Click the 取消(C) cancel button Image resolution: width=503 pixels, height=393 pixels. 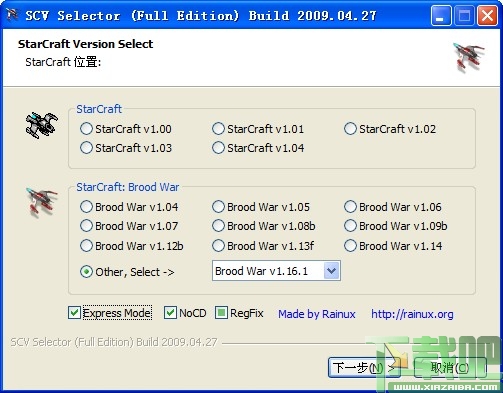[450, 368]
